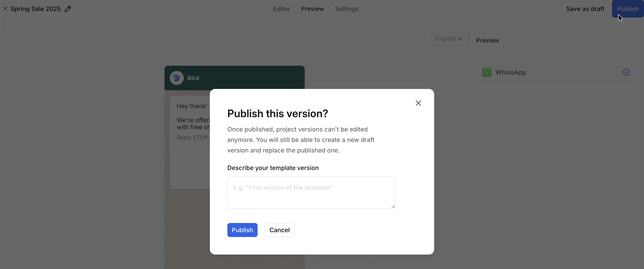Close the Publish dialog with the X icon
The width and height of the screenshot is (644, 269).
tap(418, 103)
